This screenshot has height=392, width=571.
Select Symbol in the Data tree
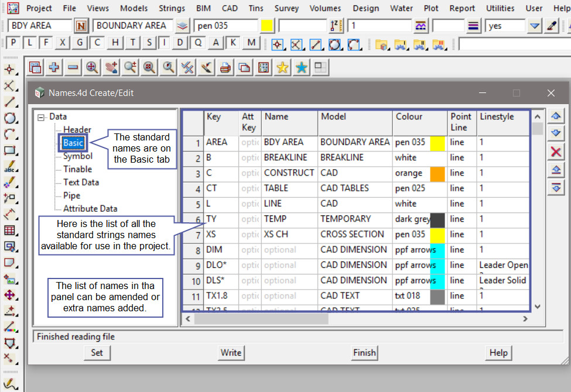[x=78, y=156]
